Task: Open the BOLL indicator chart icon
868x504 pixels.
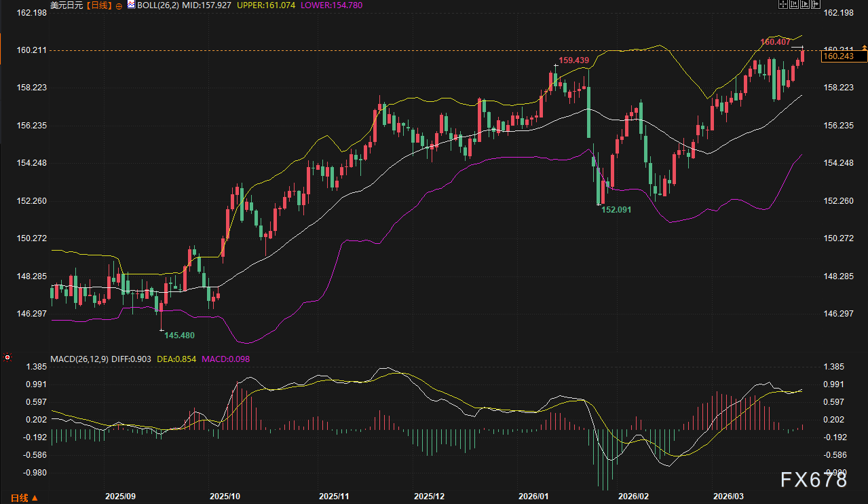Action: pyautogui.click(x=131, y=5)
